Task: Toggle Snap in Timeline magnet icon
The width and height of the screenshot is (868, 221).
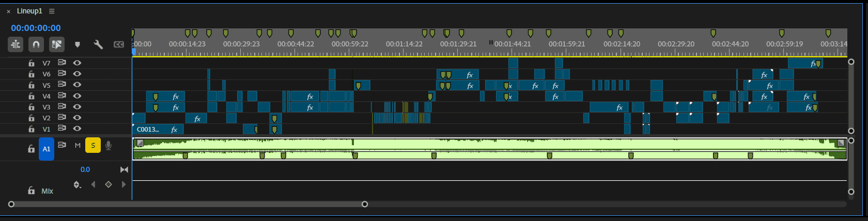Action: click(36, 44)
